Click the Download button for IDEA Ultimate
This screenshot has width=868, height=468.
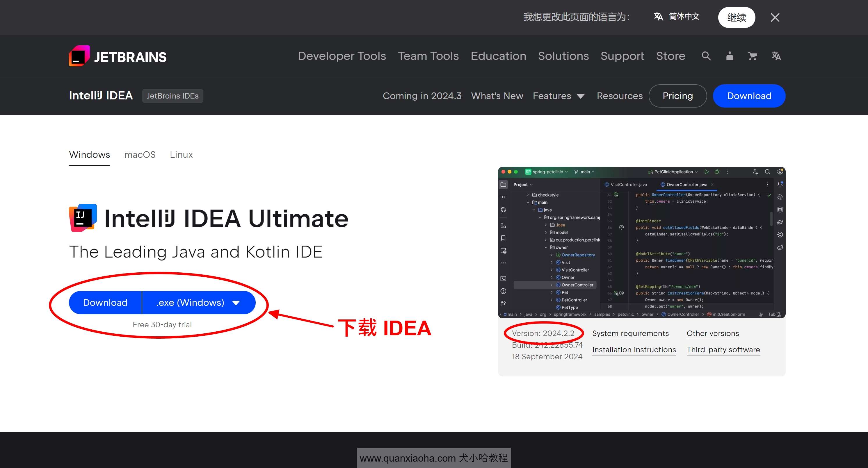click(105, 302)
